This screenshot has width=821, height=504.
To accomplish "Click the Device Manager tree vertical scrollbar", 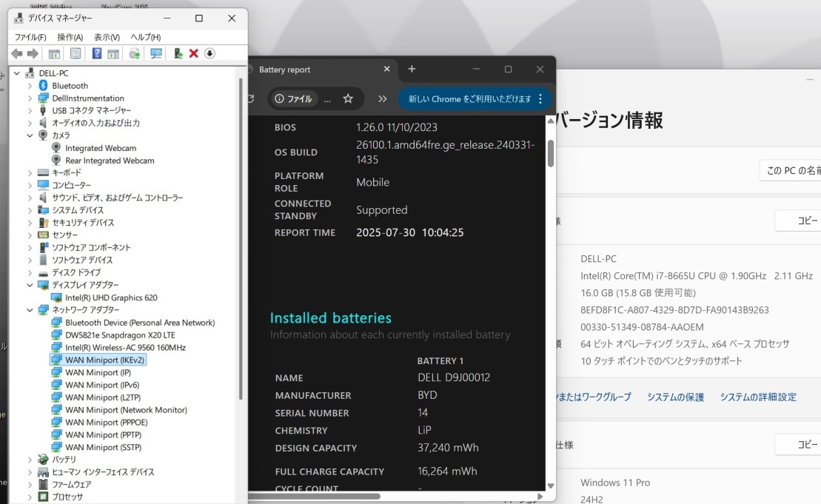I will (241, 238).
